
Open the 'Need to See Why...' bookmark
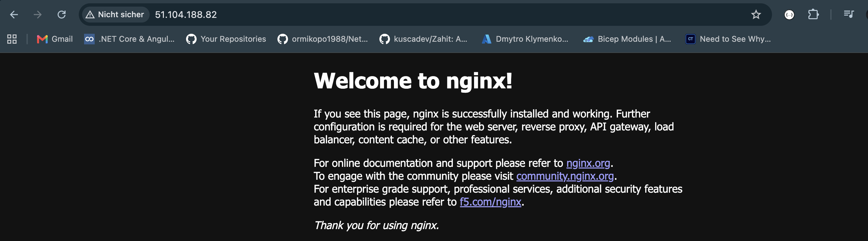tap(728, 39)
